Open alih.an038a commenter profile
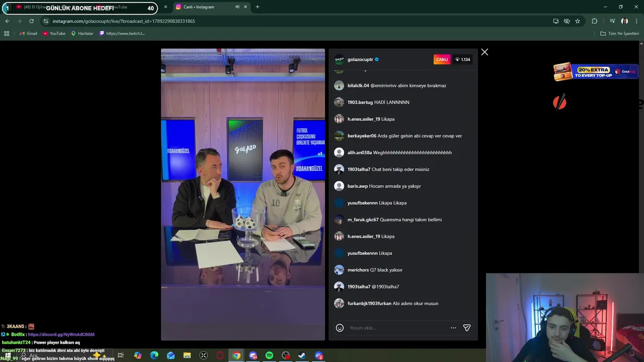 coord(360,152)
